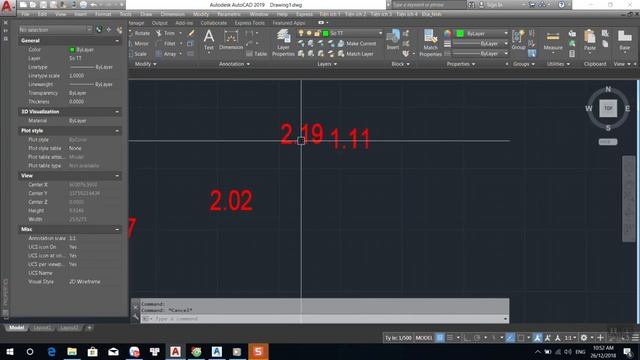The height and width of the screenshot is (360, 640).
Task: Open Layer Properties manager
Action: tap(283, 43)
